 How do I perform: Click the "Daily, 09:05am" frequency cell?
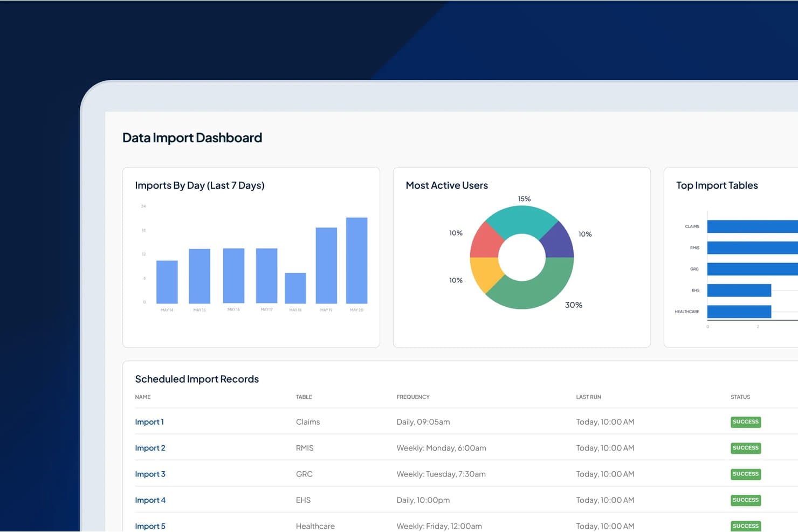423,422
